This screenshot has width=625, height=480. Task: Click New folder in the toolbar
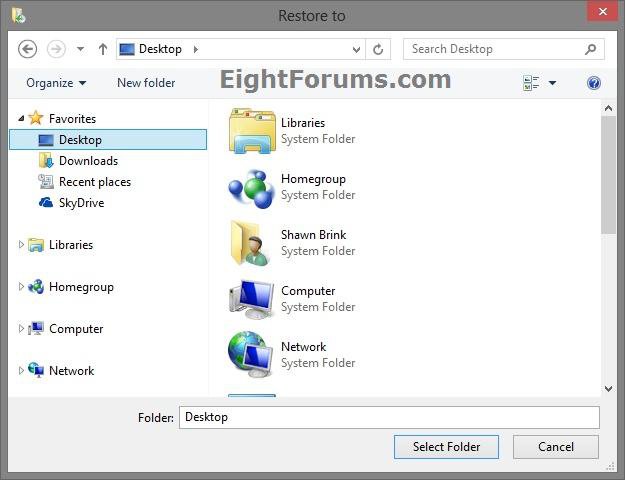click(x=146, y=83)
